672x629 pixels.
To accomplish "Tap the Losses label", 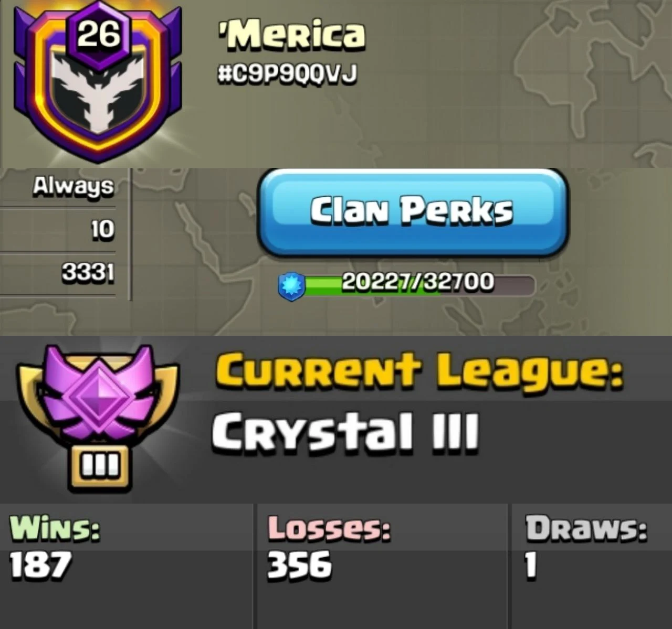I will tap(329, 528).
